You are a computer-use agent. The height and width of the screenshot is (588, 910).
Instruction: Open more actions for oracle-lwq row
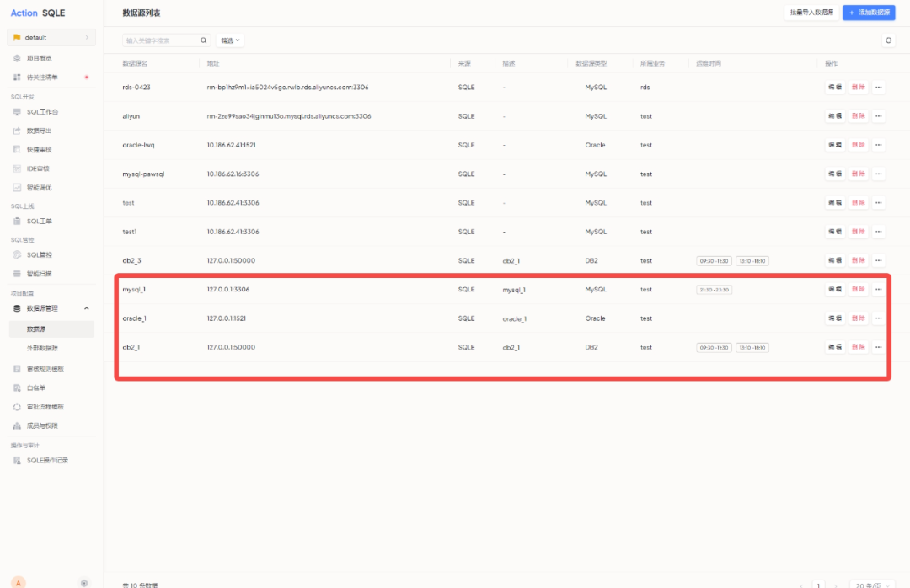[879, 145]
